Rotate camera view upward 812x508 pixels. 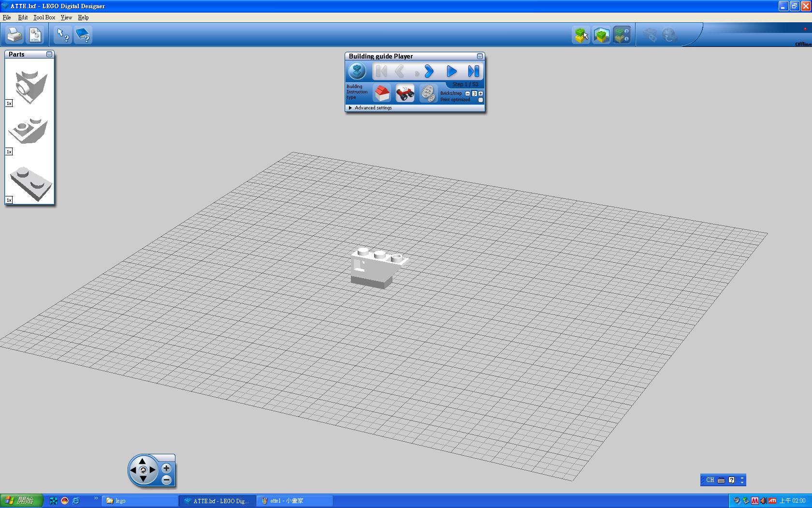143,461
